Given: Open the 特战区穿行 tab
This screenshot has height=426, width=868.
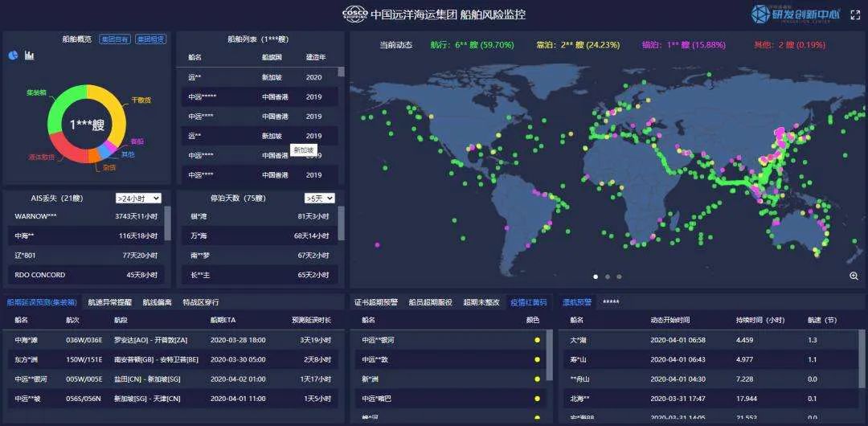Looking at the screenshot, I should tap(201, 303).
